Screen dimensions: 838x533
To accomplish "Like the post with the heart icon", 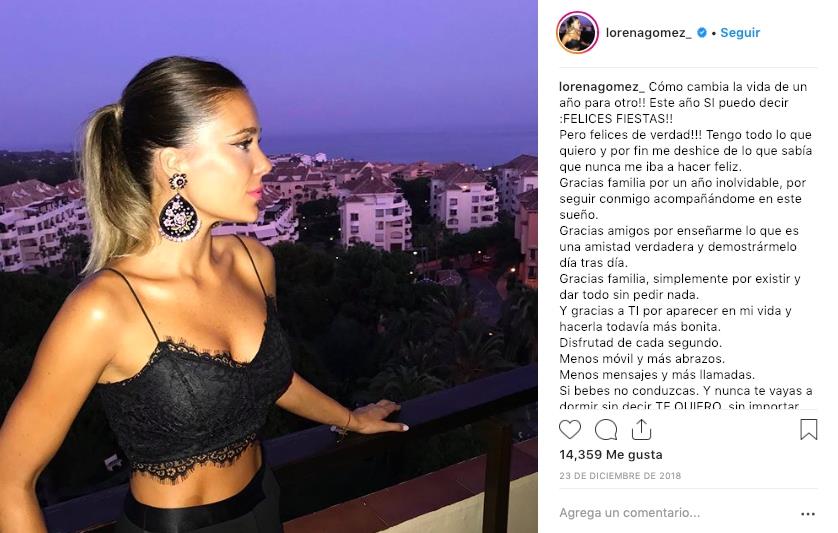I will coord(570,429).
